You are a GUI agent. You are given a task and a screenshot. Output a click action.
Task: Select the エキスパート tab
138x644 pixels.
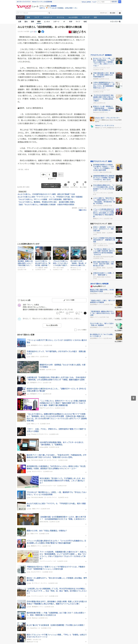point(48,17)
